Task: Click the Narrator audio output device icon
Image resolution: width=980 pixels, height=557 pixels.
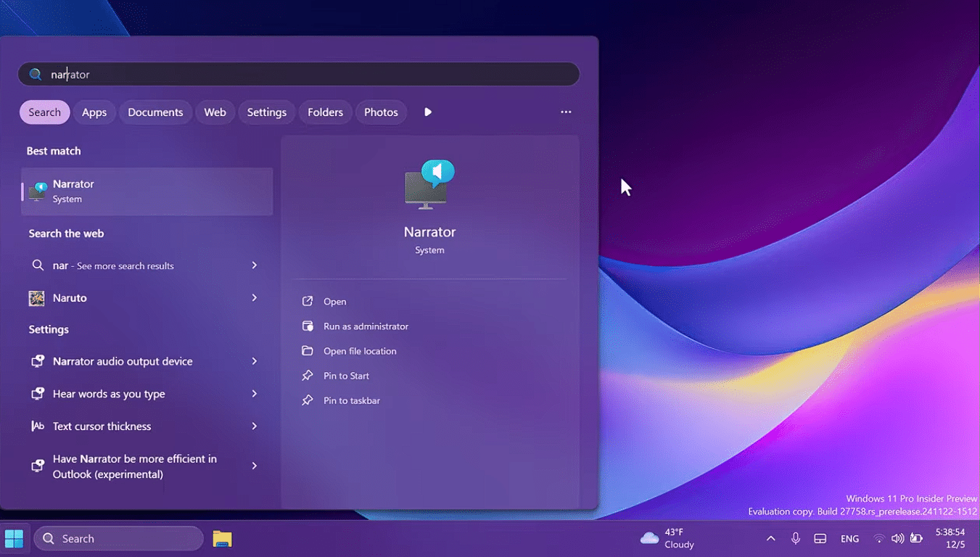Action: pyautogui.click(x=38, y=361)
